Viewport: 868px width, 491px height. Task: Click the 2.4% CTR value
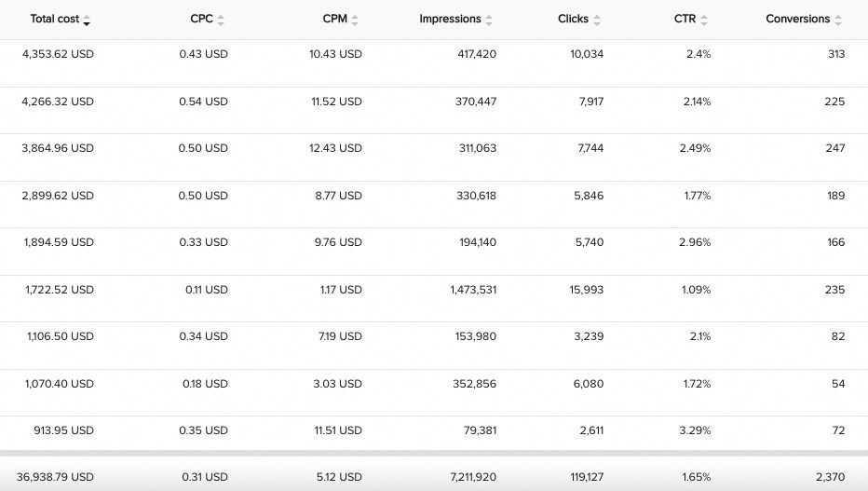pyautogui.click(x=698, y=54)
